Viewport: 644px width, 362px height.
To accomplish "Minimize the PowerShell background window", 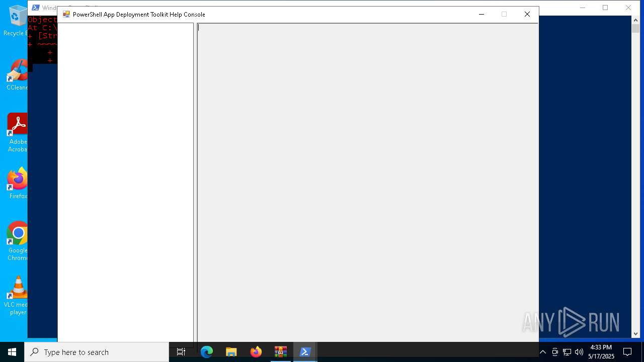I will point(583,8).
